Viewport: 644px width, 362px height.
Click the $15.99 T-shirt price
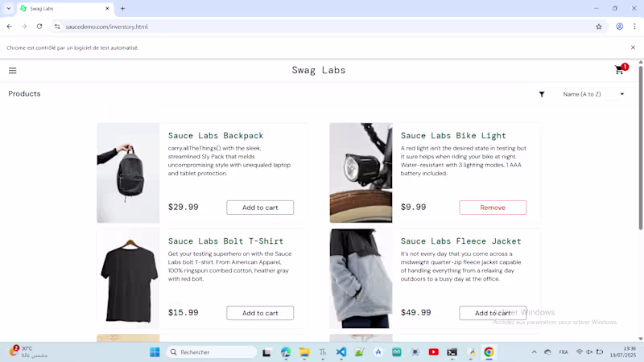(x=184, y=312)
